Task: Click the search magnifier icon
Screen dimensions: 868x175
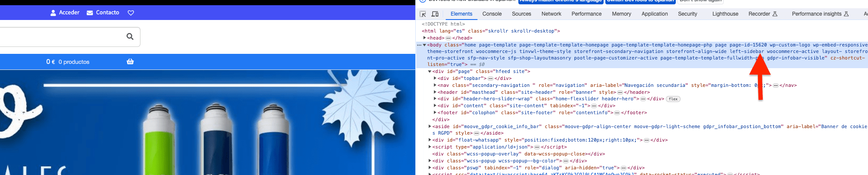Action: point(130,36)
